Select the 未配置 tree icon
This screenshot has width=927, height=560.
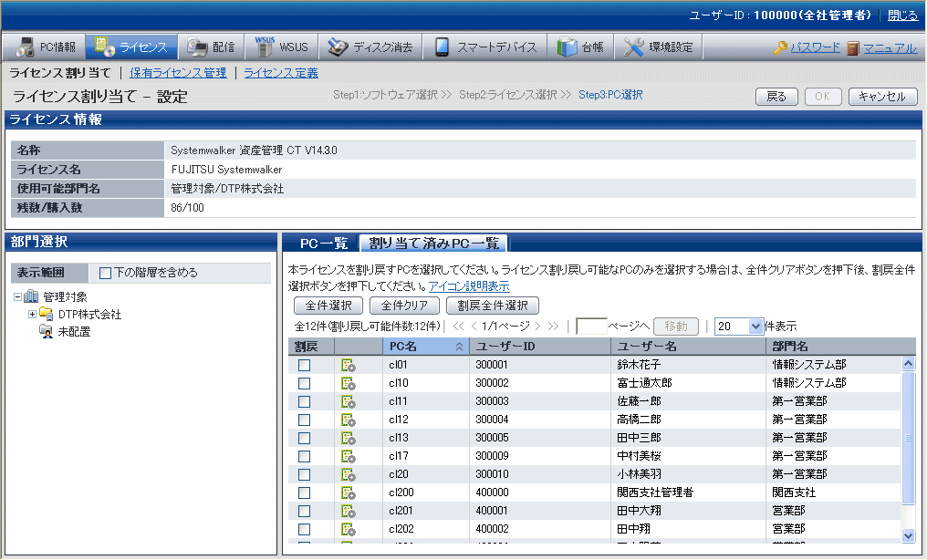[47, 331]
